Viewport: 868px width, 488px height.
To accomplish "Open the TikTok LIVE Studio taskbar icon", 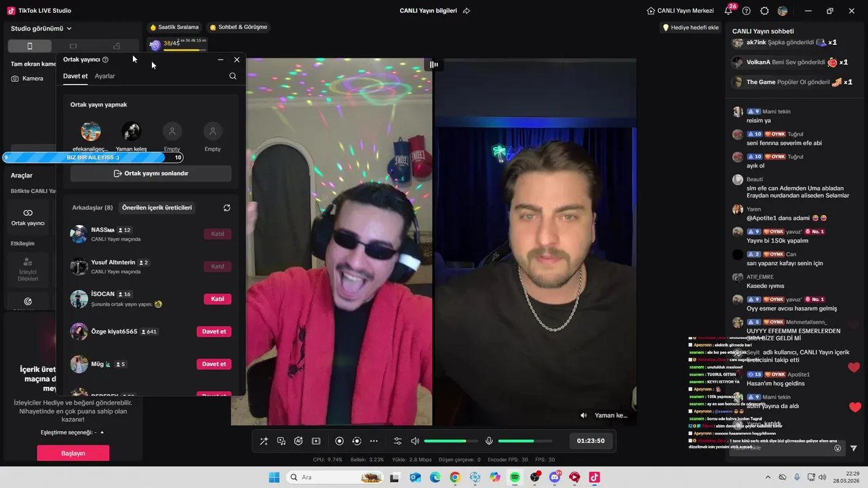I will click(x=595, y=477).
